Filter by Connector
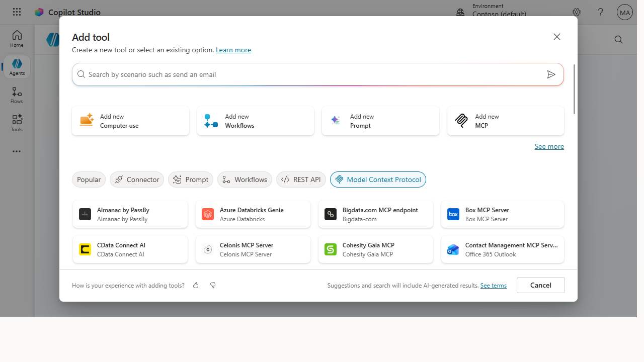The image size is (644, 362). pyautogui.click(x=137, y=179)
